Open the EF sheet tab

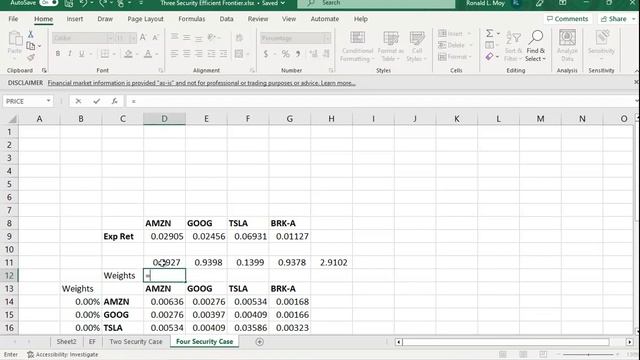92,342
